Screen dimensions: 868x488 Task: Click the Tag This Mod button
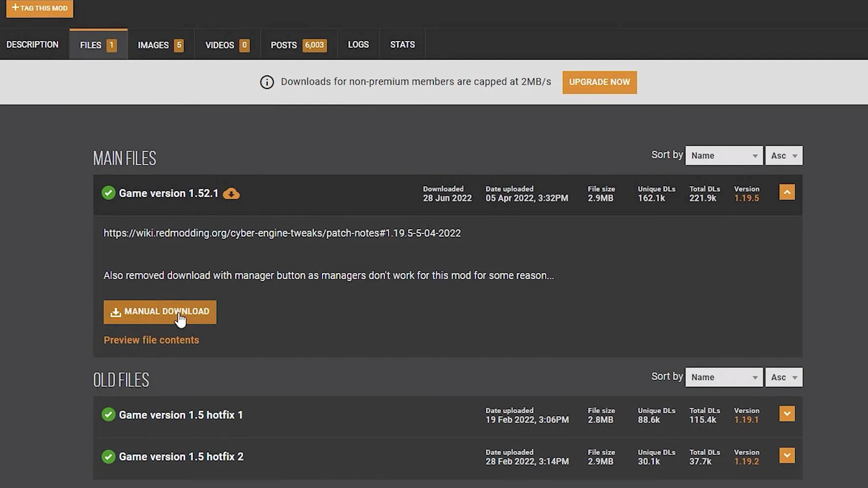40,8
